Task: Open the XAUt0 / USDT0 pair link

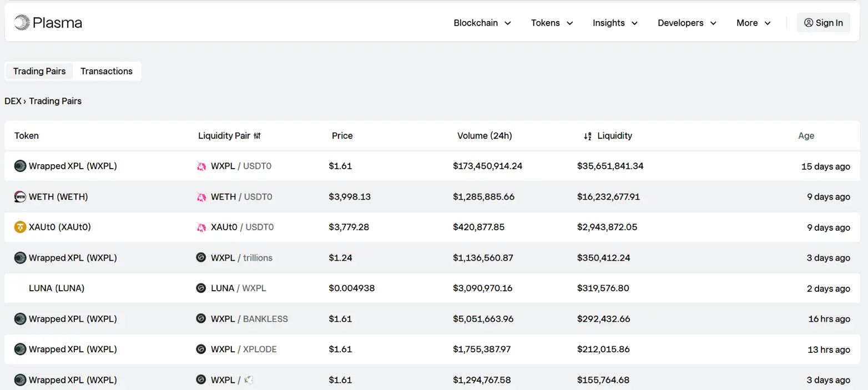Action: click(242, 227)
